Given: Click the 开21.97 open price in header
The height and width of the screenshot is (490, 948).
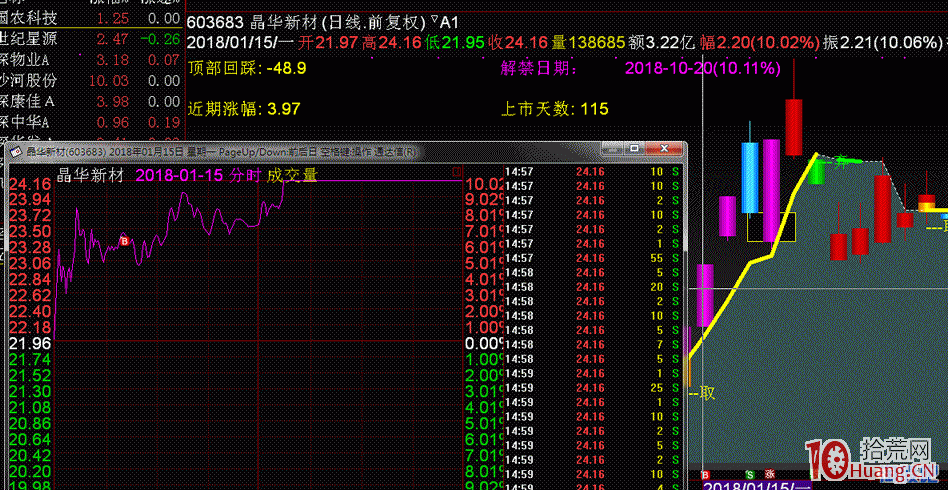Looking at the screenshot, I should pos(330,43).
